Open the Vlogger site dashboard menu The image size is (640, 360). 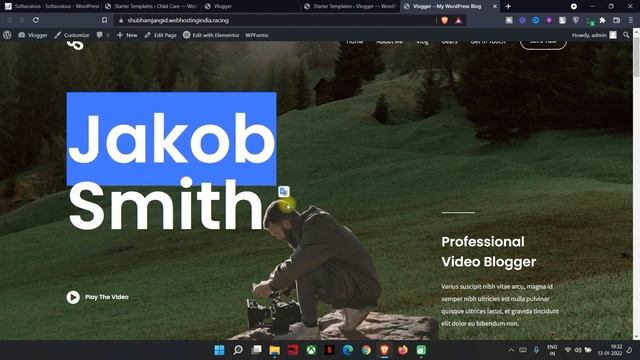pyautogui.click(x=33, y=35)
